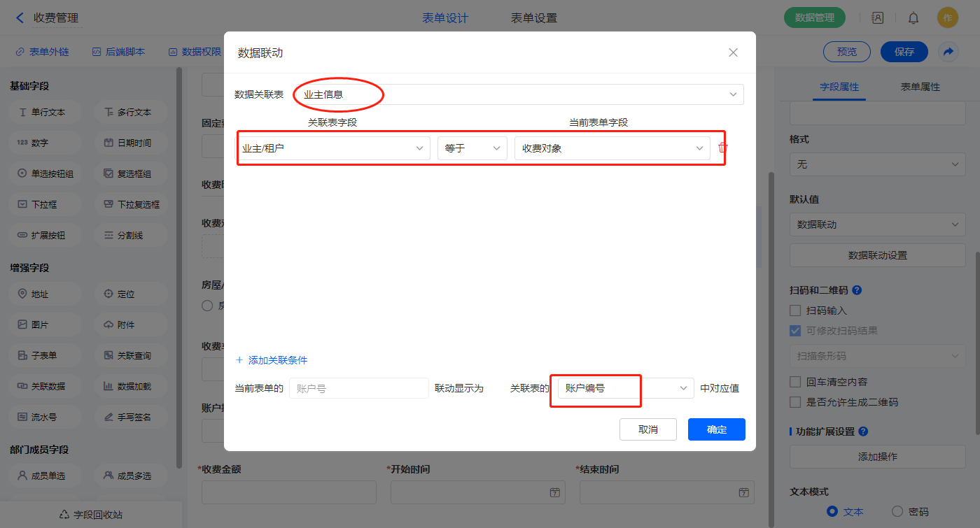Click the share arrow icon next to 保存
Screen dimensions: 980x528
pos(948,52)
